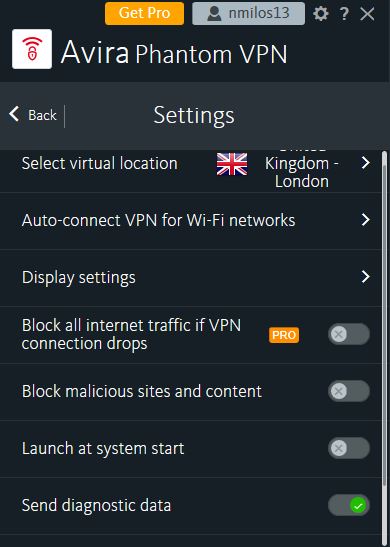The width and height of the screenshot is (390, 547).
Task: Click the orange PRO badge
Action: point(284,335)
